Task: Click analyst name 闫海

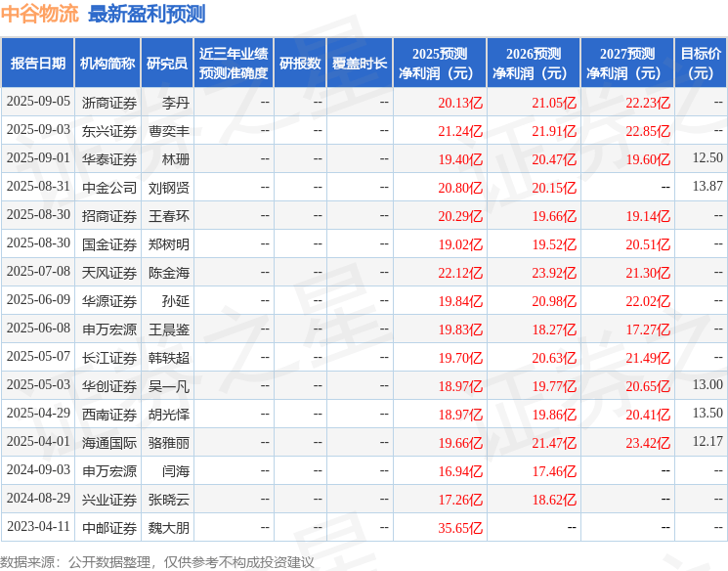Action: tap(176, 471)
